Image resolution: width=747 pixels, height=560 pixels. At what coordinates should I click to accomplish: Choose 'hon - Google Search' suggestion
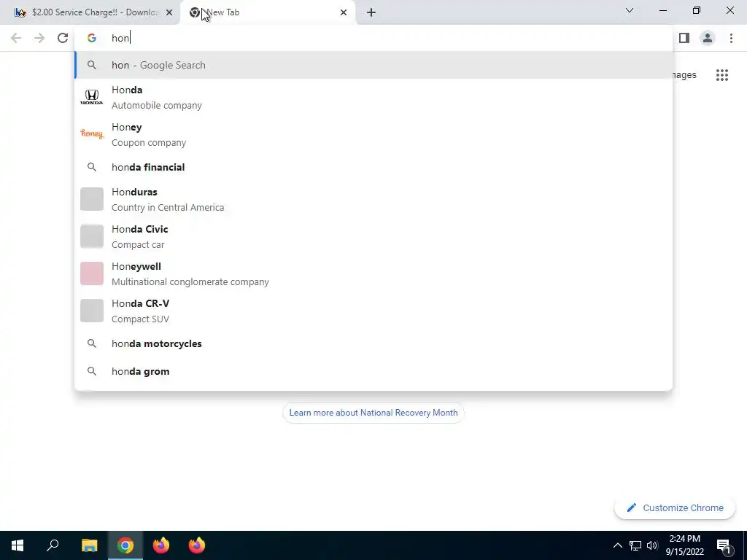[373, 65]
